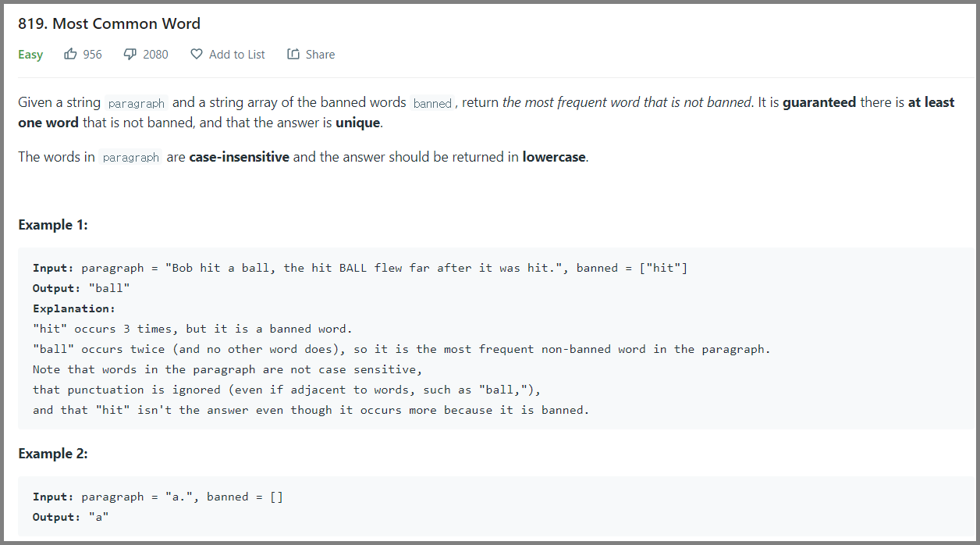
Task: Click the inline code word banned
Action: pos(432,103)
